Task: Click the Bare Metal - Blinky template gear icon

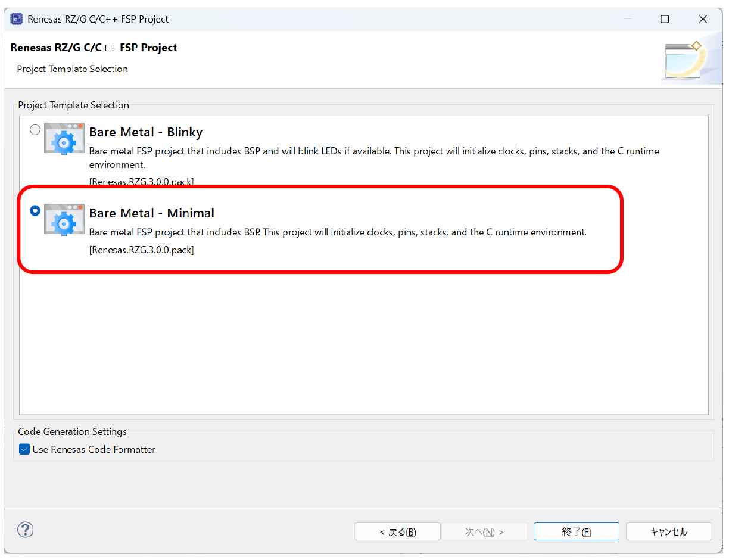Action: tap(64, 138)
